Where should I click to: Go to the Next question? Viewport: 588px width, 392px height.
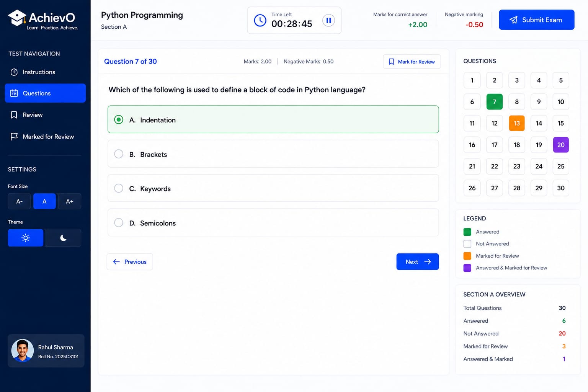418,262
